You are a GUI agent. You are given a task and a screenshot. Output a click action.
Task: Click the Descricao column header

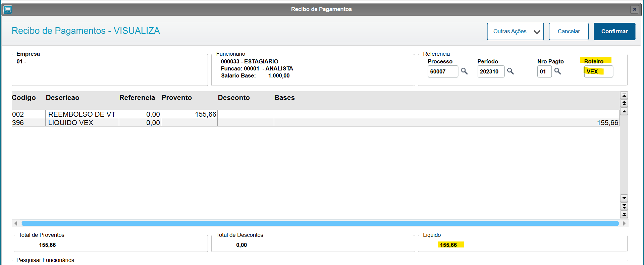[x=63, y=98]
